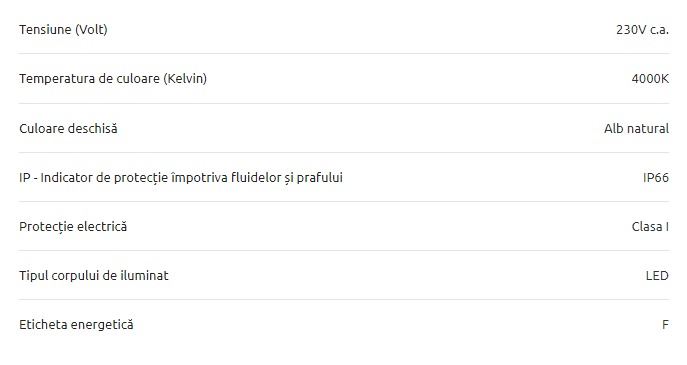
Task: Select the energy label value F
Action: pyautogui.click(x=666, y=325)
